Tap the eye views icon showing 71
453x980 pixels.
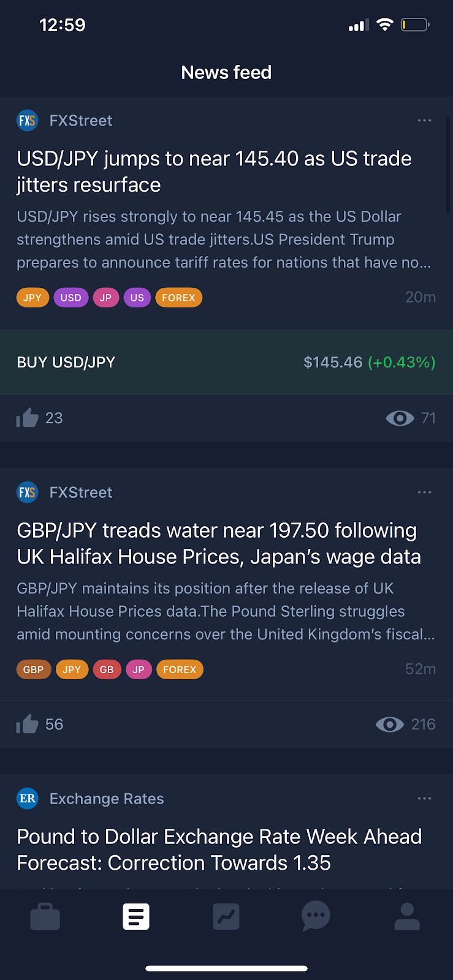pyautogui.click(x=400, y=418)
